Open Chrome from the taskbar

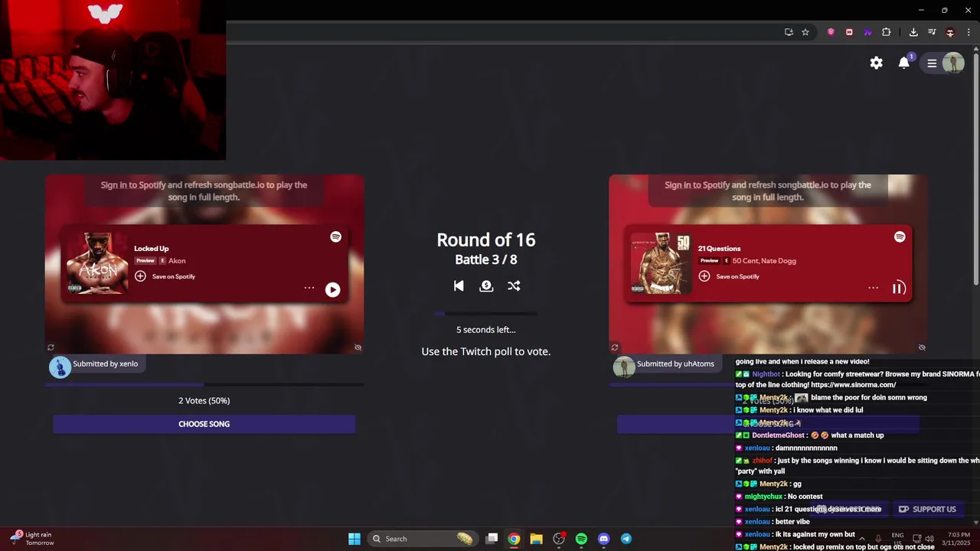pos(514,539)
